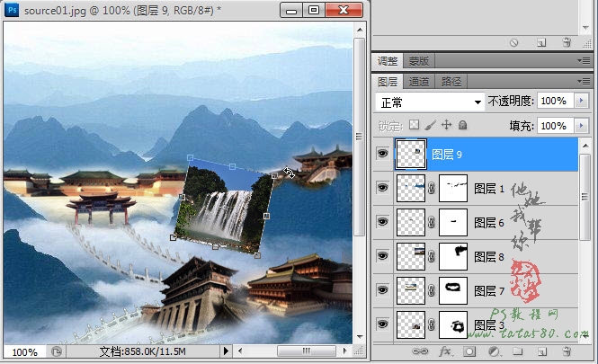
Task: Create a new layer group with the folder icon
Action: (518, 351)
